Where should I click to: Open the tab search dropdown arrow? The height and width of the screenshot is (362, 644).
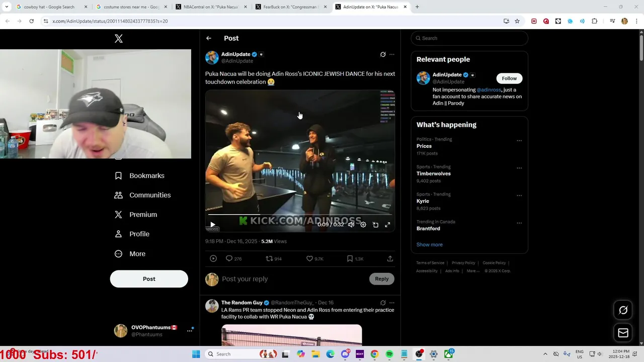click(x=7, y=7)
